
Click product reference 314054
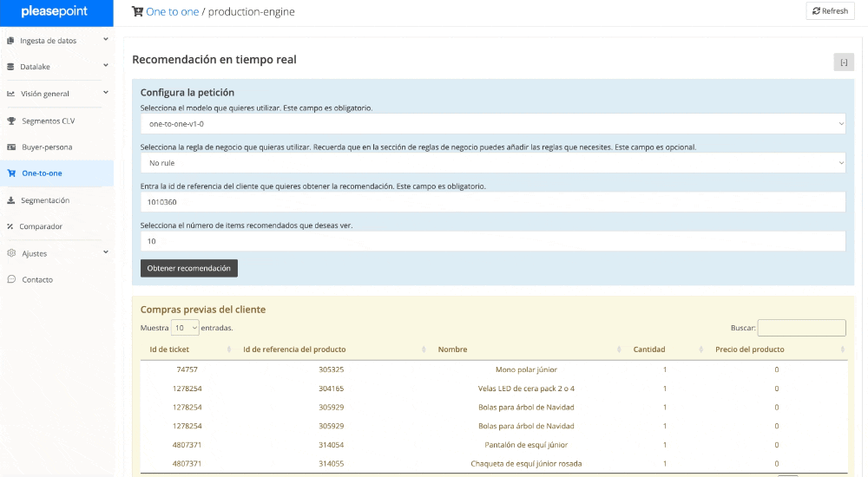[331, 445]
